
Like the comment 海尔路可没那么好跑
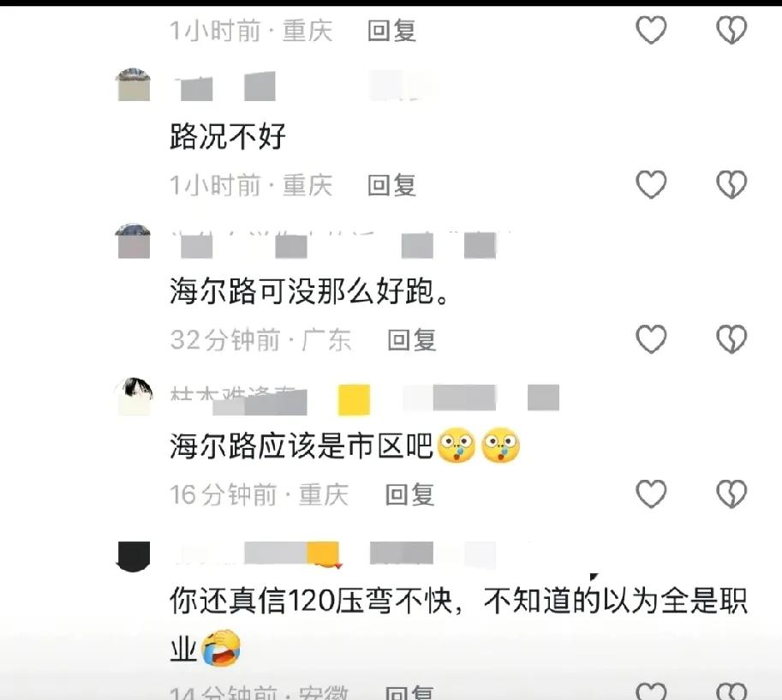click(651, 338)
